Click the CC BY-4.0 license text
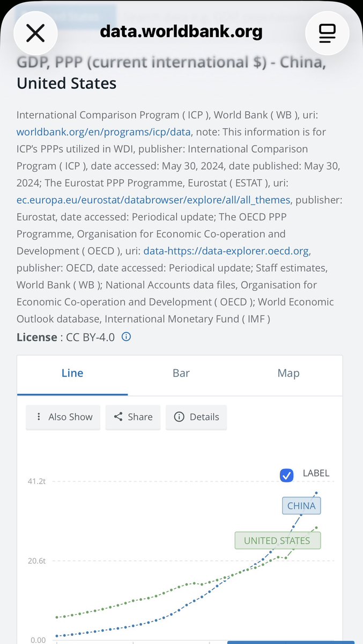The image size is (363, 644). coord(90,337)
